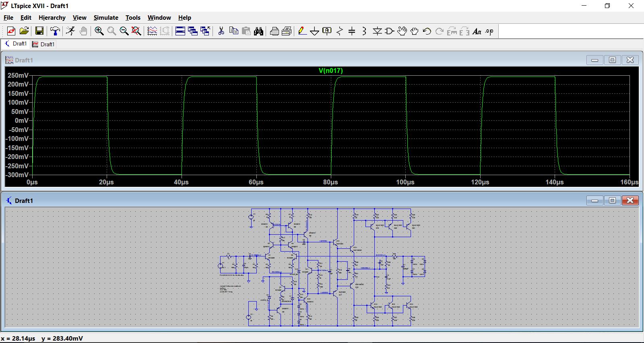Click the Rotate component icon
This screenshot has height=343, width=644.
coord(452,31)
